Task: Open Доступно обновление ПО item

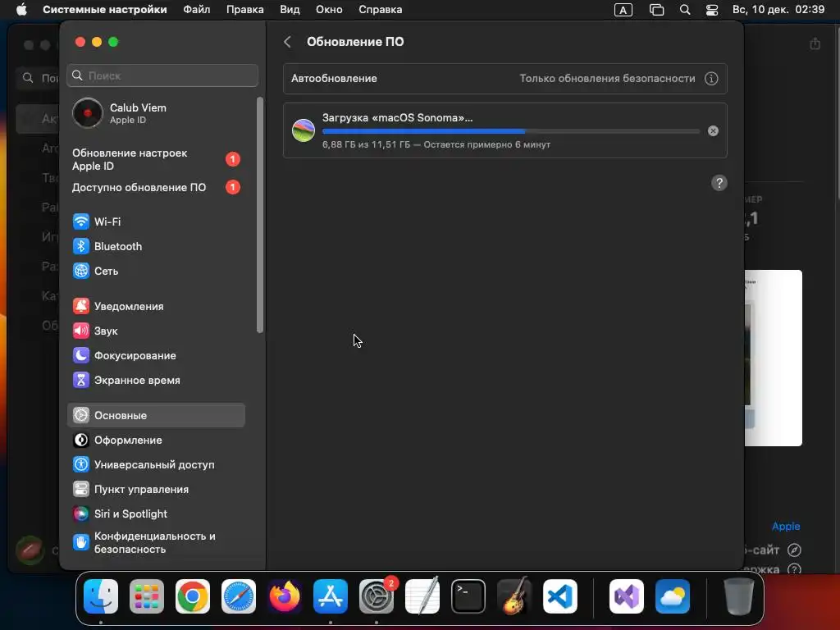Action: click(x=156, y=188)
